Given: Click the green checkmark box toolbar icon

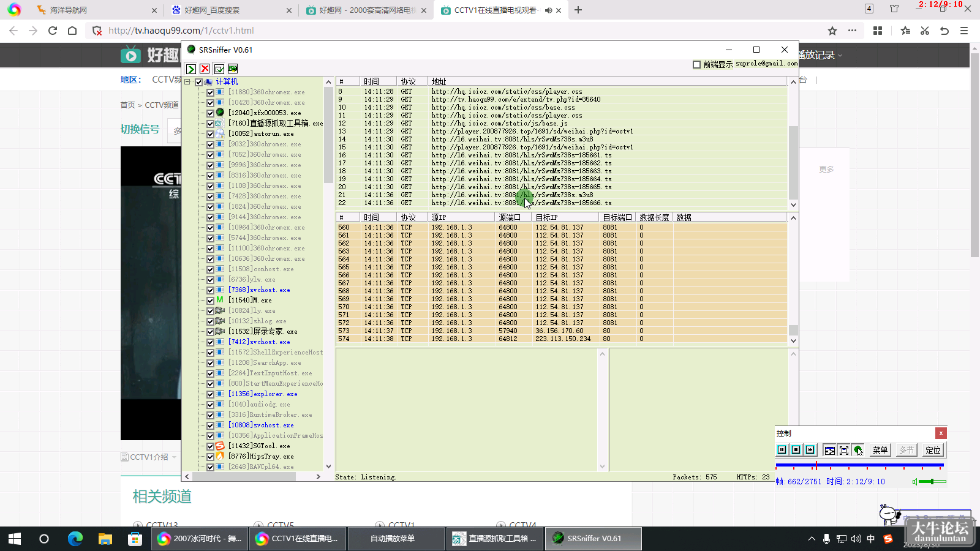Looking at the screenshot, I should 219,69.
